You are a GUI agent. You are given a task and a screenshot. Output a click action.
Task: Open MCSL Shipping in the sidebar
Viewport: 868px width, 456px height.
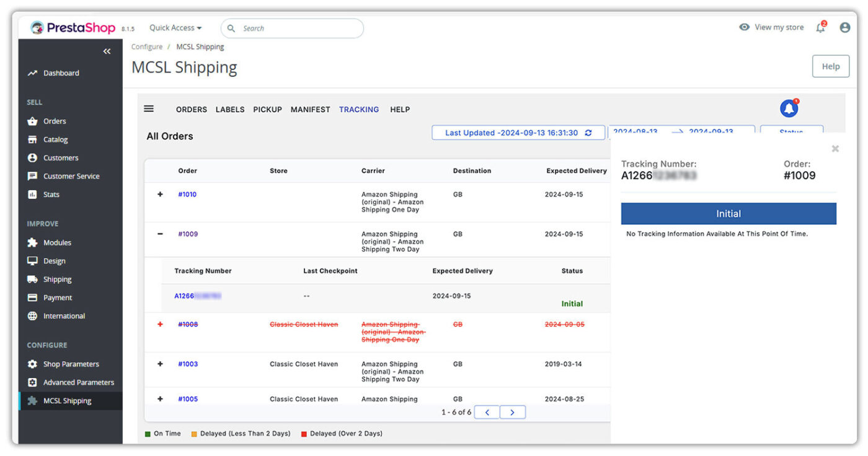[x=71, y=401]
